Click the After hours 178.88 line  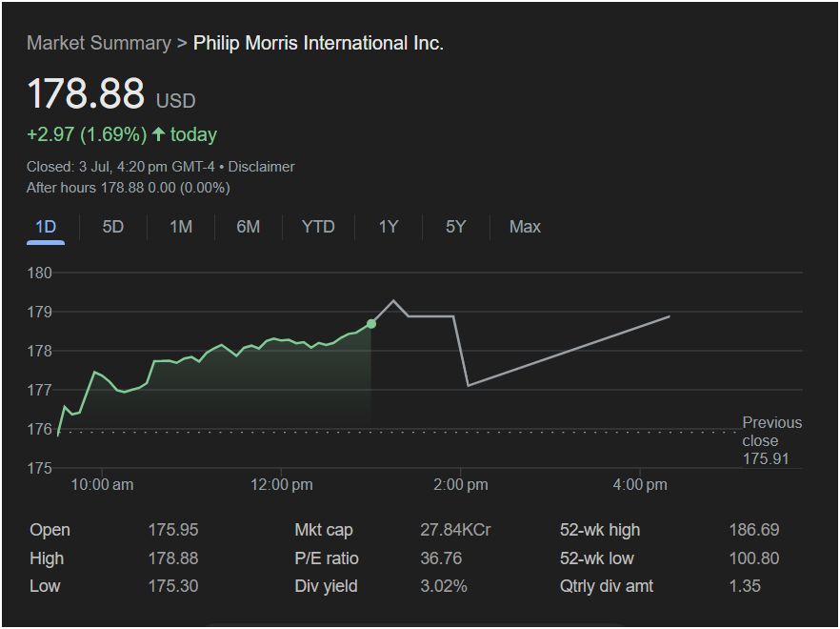128,188
